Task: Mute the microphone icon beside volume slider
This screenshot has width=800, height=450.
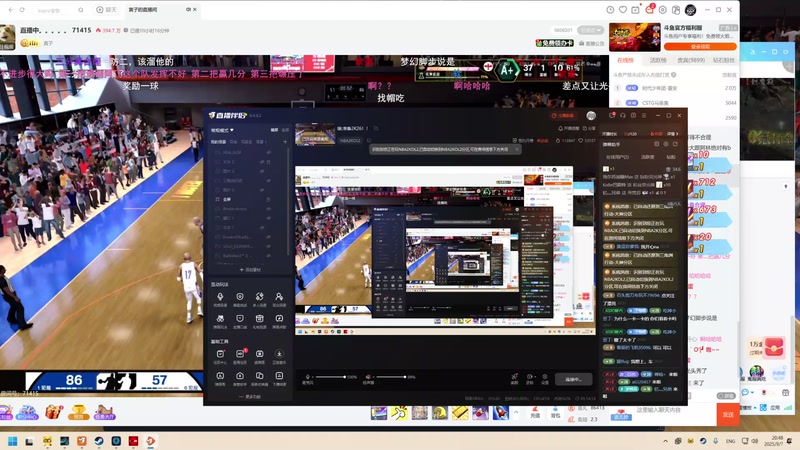Action: coord(308,377)
